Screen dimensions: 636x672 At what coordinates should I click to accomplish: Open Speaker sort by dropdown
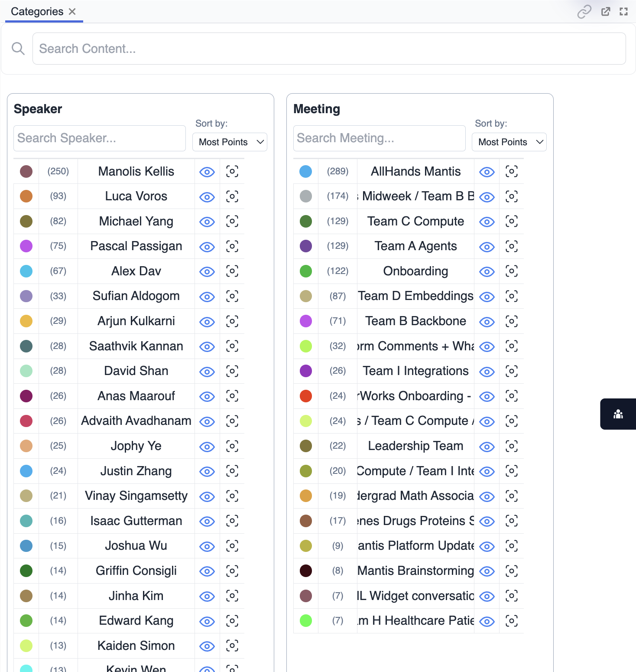click(230, 142)
